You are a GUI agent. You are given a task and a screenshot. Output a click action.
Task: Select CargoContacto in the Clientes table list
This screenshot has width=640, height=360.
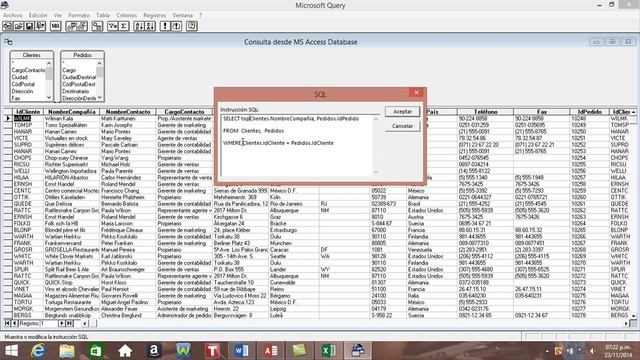(28, 70)
